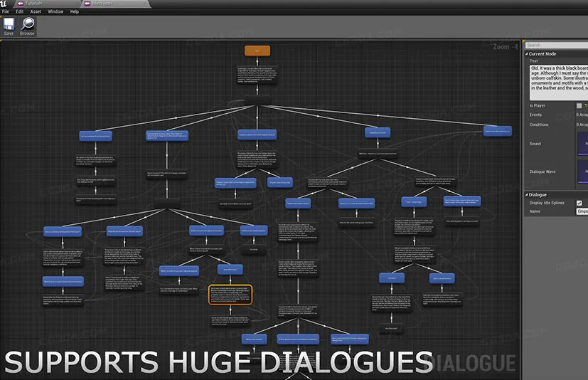Click the Events property label
The height and width of the screenshot is (380, 588).
point(535,115)
